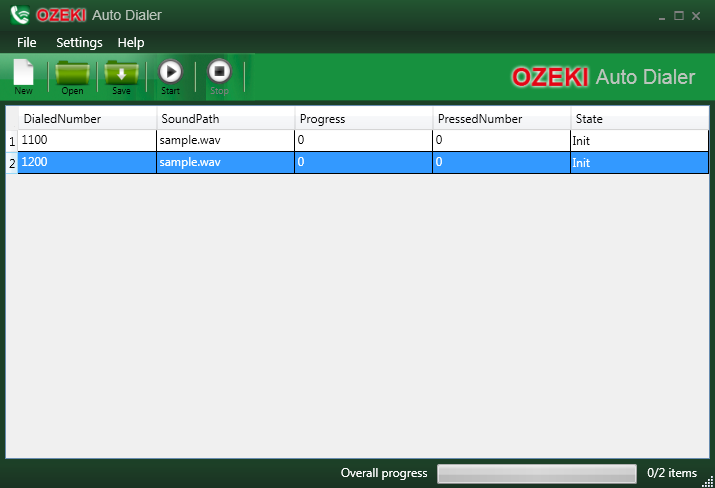Image resolution: width=715 pixels, height=488 pixels.
Task: Click the Overall progress label
Action: click(384, 473)
